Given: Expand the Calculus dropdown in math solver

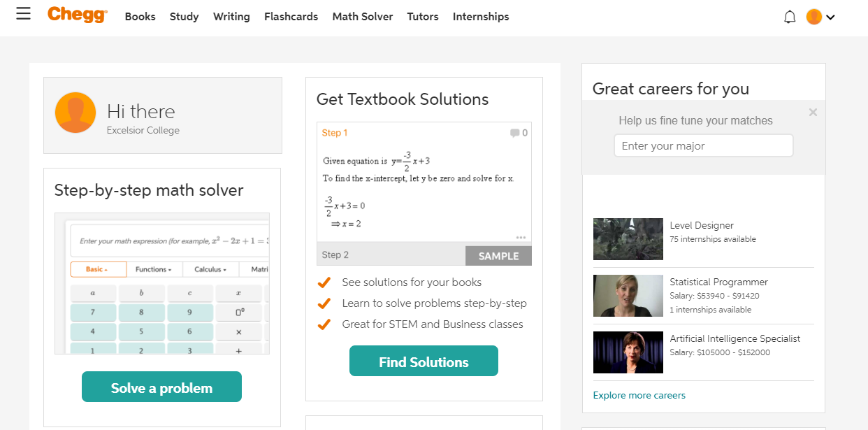Looking at the screenshot, I should pos(210,269).
